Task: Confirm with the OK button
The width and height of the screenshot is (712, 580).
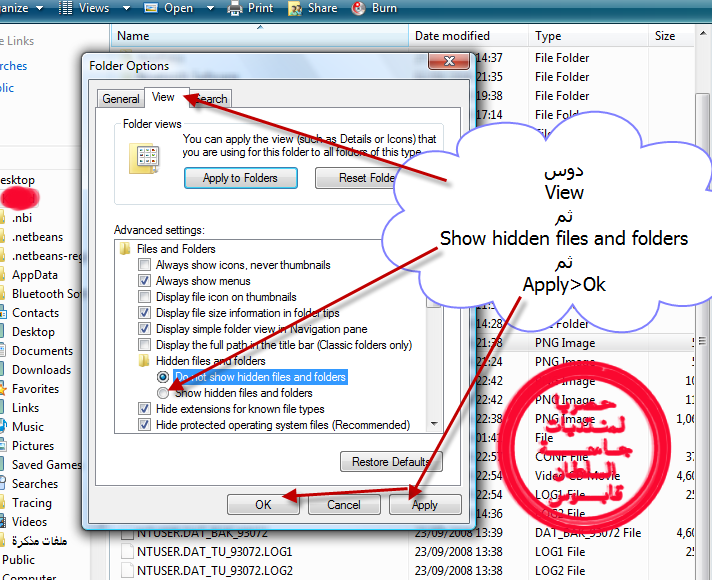Action: 263,505
